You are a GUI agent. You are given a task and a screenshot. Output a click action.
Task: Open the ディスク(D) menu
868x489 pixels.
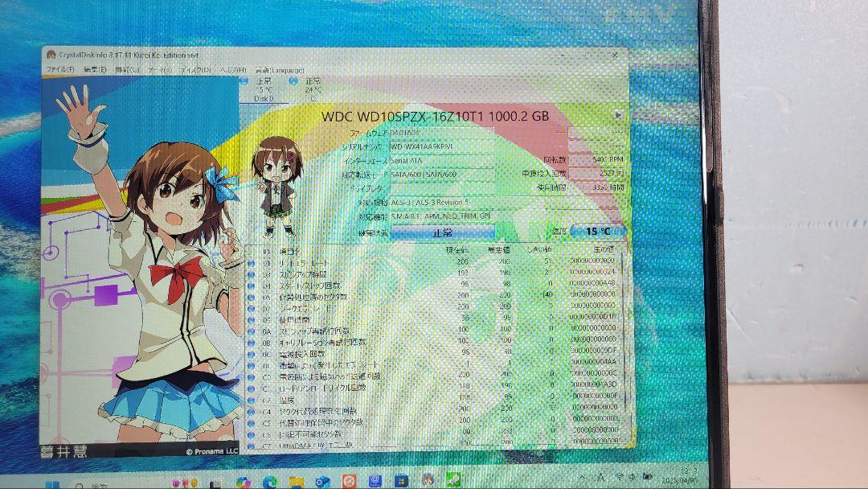(x=196, y=70)
